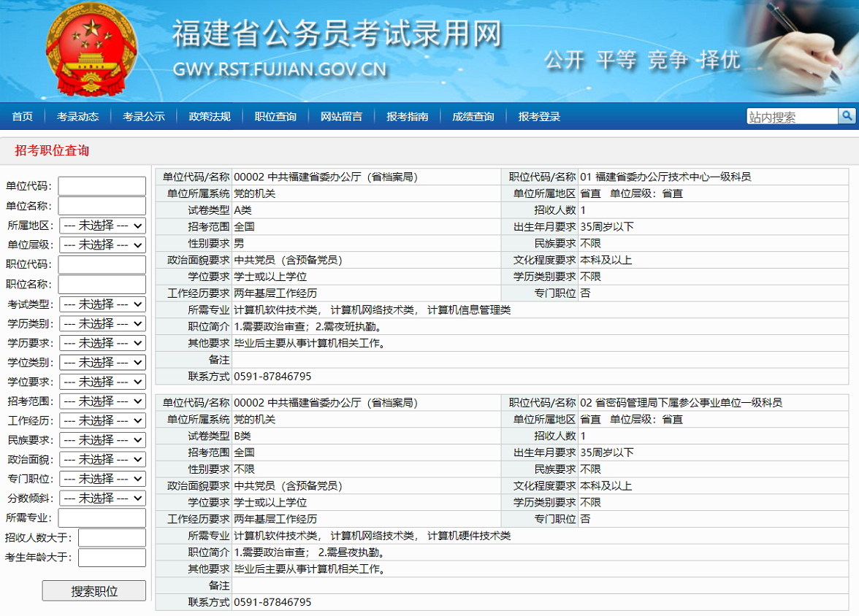Click the national emblem logo
The image size is (859, 616).
tap(91, 51)
